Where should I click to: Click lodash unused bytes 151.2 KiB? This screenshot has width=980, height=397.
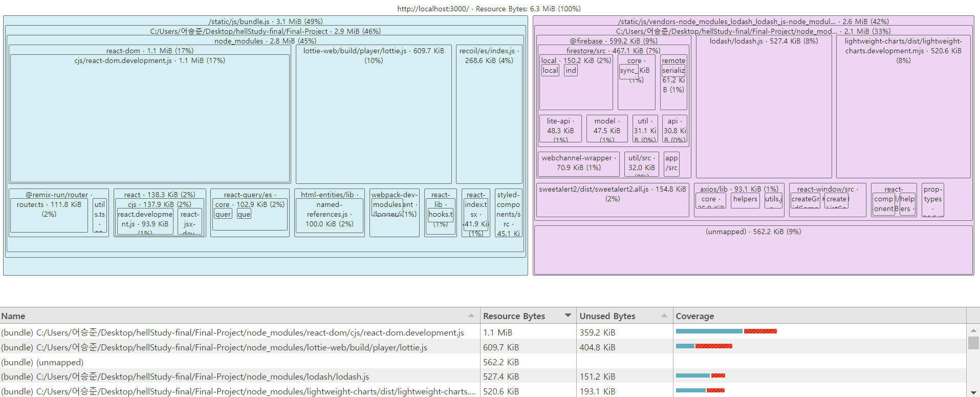coord(597,377)
